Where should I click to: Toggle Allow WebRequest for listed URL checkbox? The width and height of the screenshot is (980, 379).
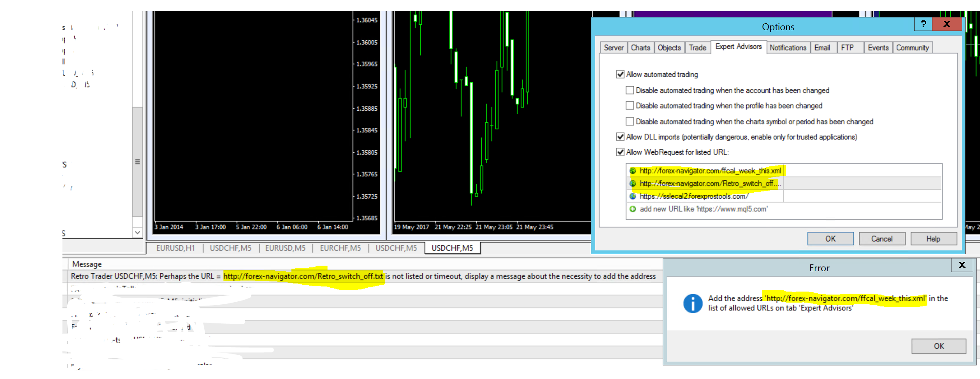pos(620,152)
